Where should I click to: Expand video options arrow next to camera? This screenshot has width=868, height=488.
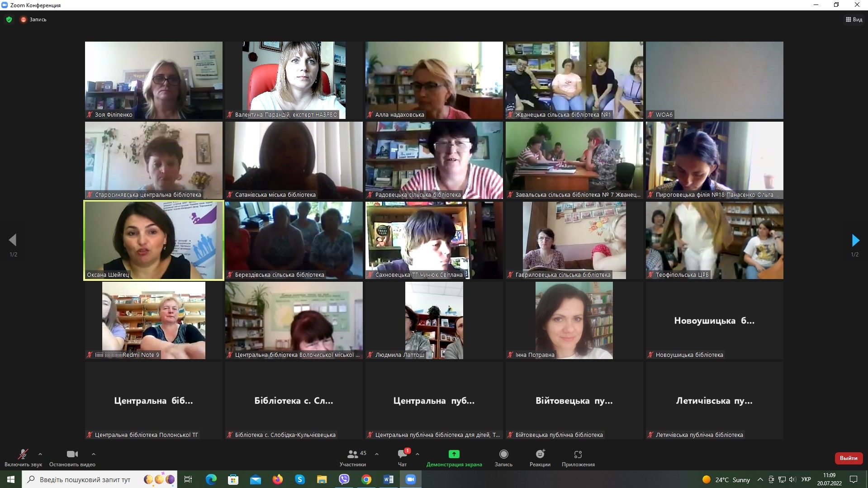(x=94, y=454)
